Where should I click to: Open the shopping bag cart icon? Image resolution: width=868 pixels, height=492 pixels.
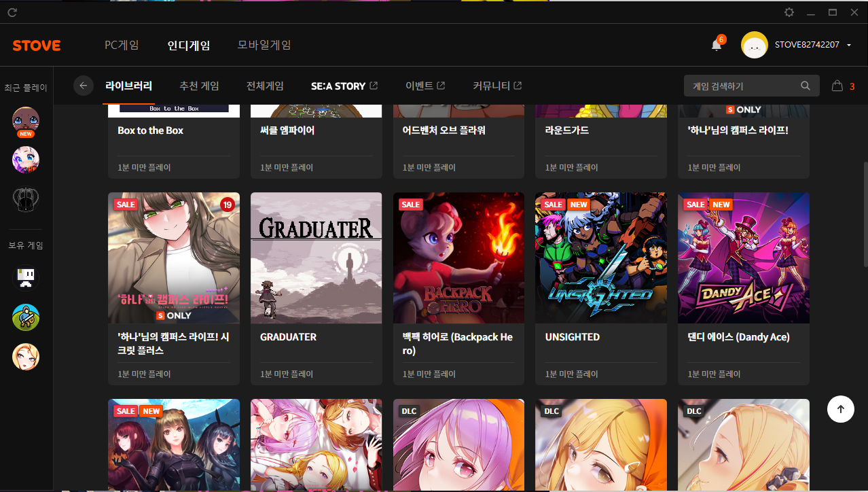point(837,86)
